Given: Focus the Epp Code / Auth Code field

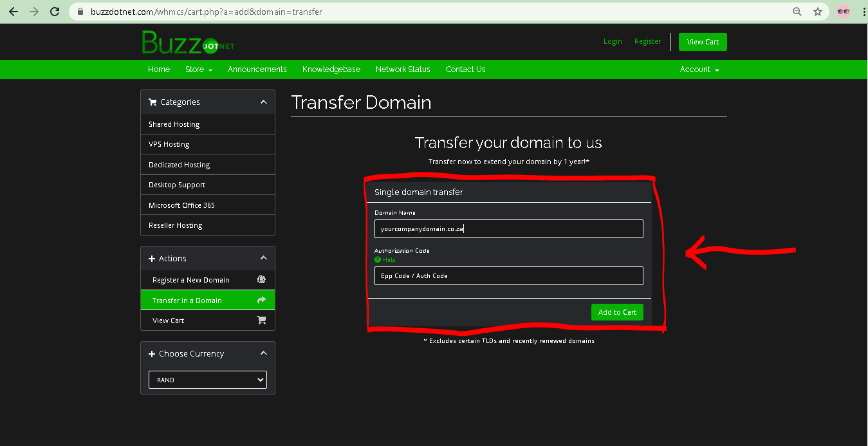Looking at the screenshot, I should 508,275.
